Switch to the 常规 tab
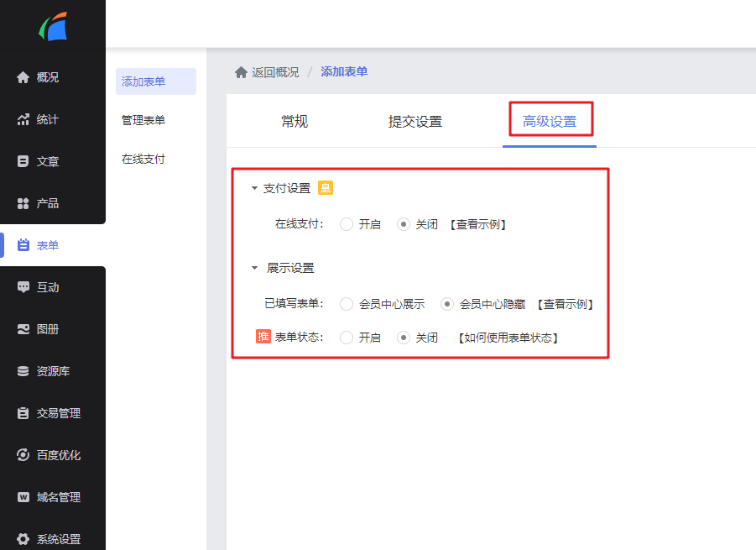 pyautogui.click(x=295, y=122)
